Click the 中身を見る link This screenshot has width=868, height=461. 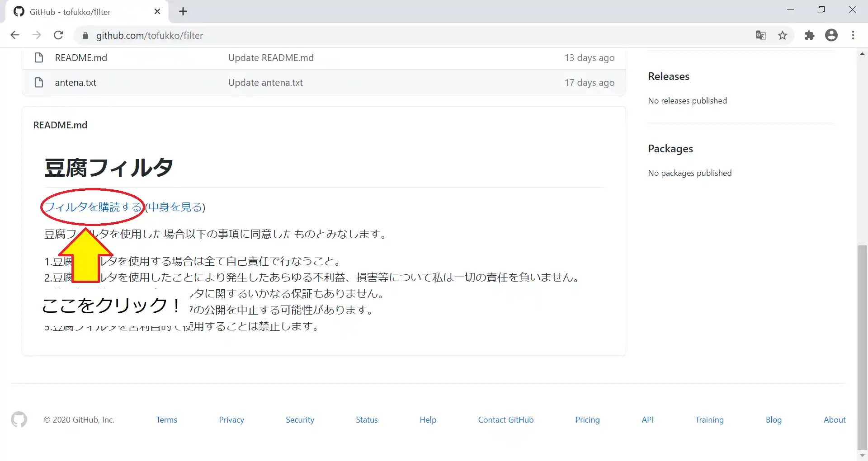point(175,207)
